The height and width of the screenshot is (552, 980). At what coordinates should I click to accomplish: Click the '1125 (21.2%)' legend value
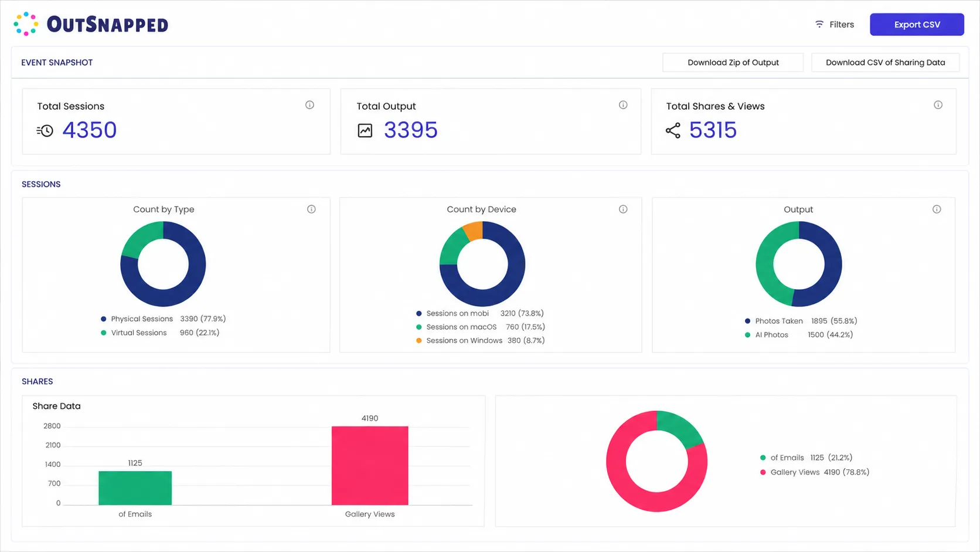(x=831, y=458)
